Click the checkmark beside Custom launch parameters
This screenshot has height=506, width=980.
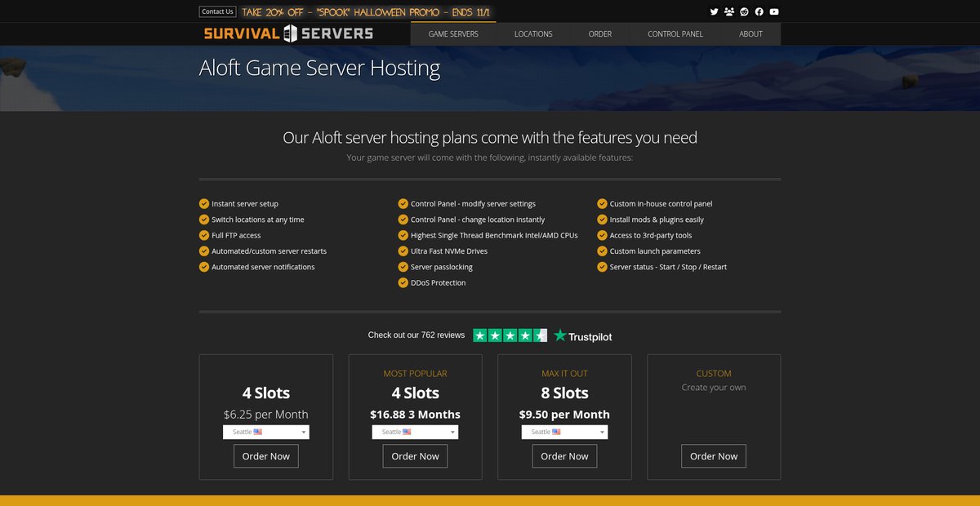(603, 251)
